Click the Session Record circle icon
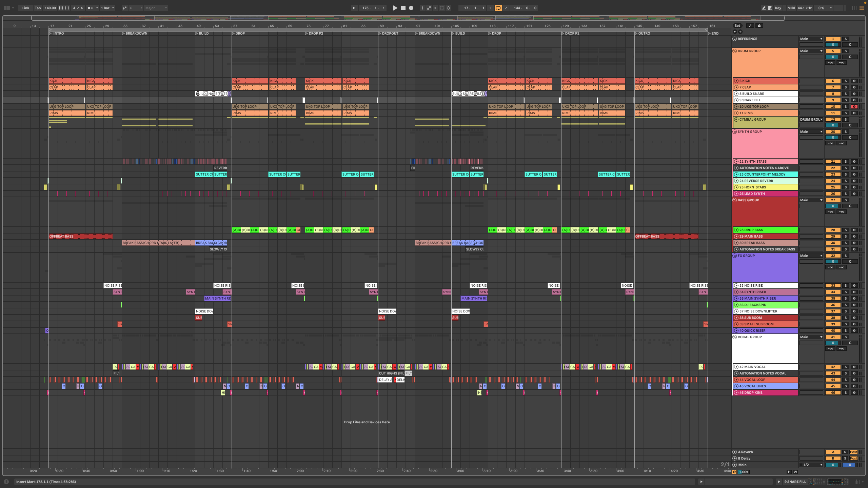Viewport: 868px width, 488px height. click(x=448, y=8)
